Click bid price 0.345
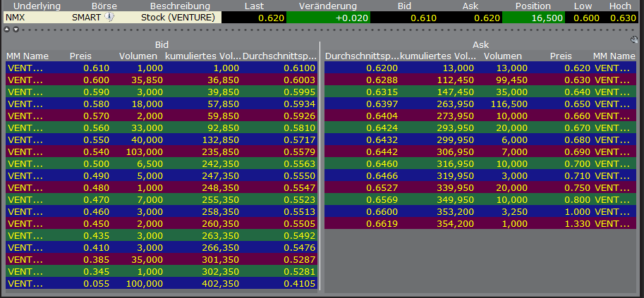This screenshot has height=298, width=644. pos(97,272)
